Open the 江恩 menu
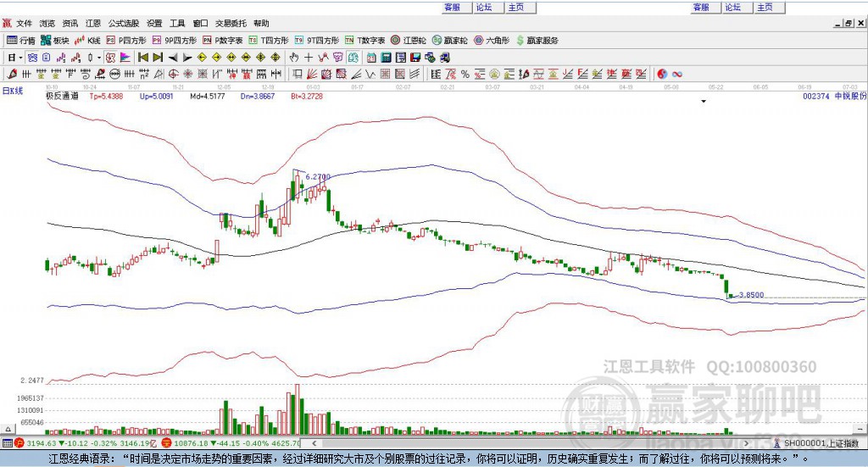Screen dimensions: 868x467 [93, 23]
